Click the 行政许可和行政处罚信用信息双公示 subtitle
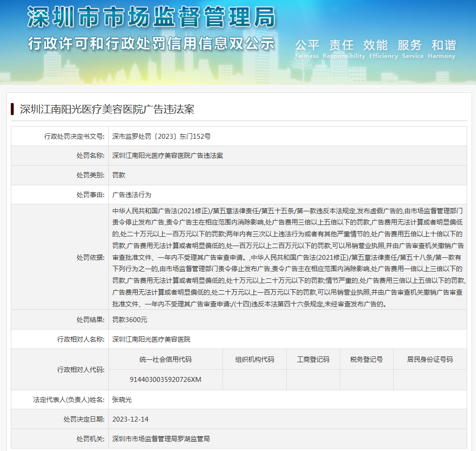Image resolution: width=476 pixels, height=451 pixels. pos(151,44)
